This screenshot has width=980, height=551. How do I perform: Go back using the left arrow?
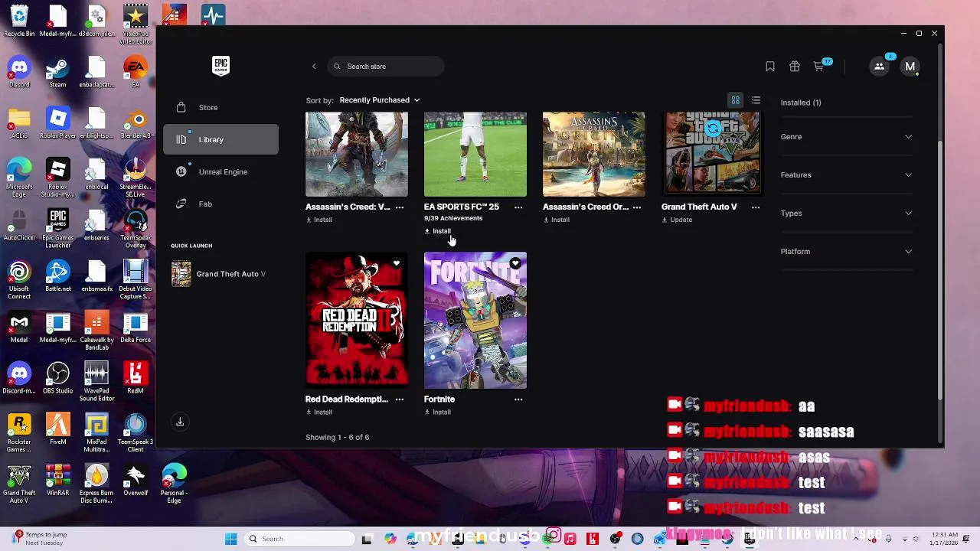(314, 67)
